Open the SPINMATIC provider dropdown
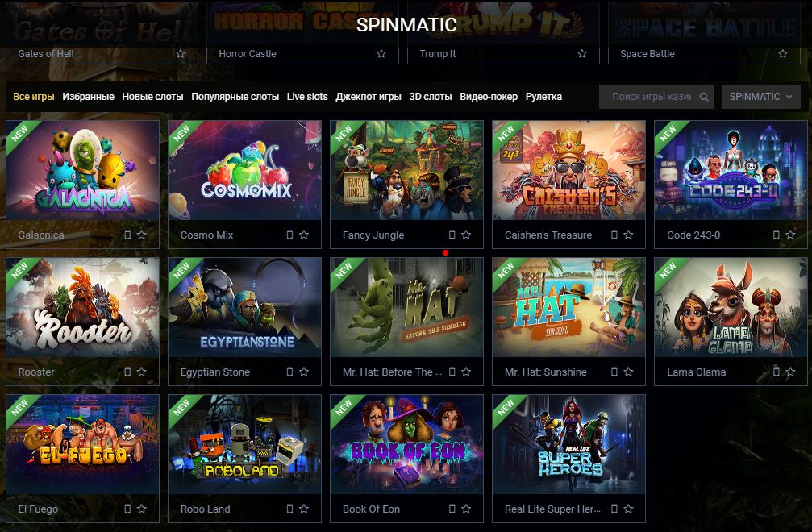Viewport: 812px width, 532px height. click(760, 97)
